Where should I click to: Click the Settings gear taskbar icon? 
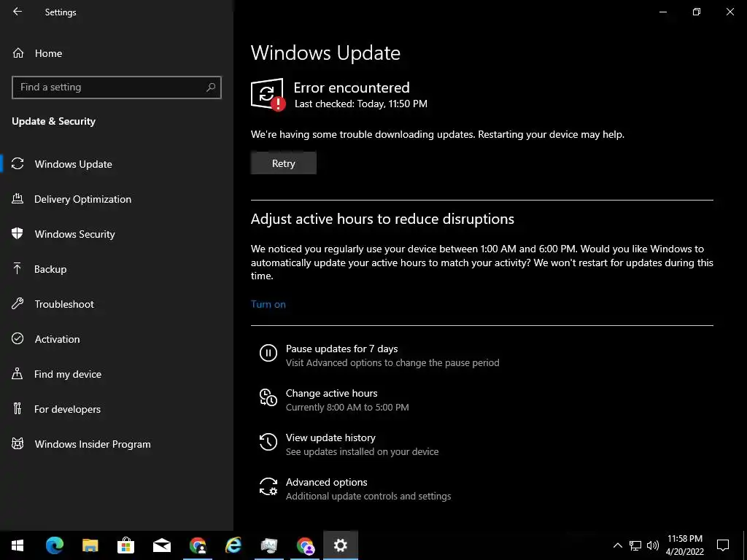click(x=340, y=545)
